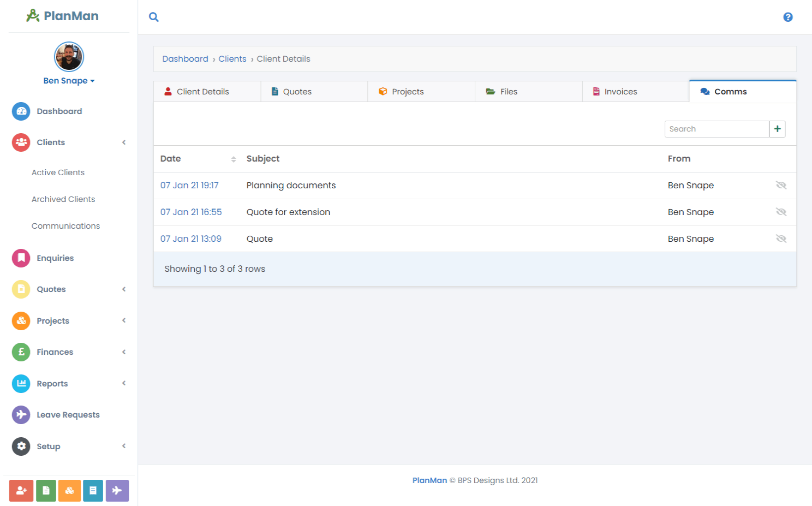Viewport: 812px width, 506px height.
Task: Click the Dashboard gauge icon in sidebar
Action: pos(21,111)
